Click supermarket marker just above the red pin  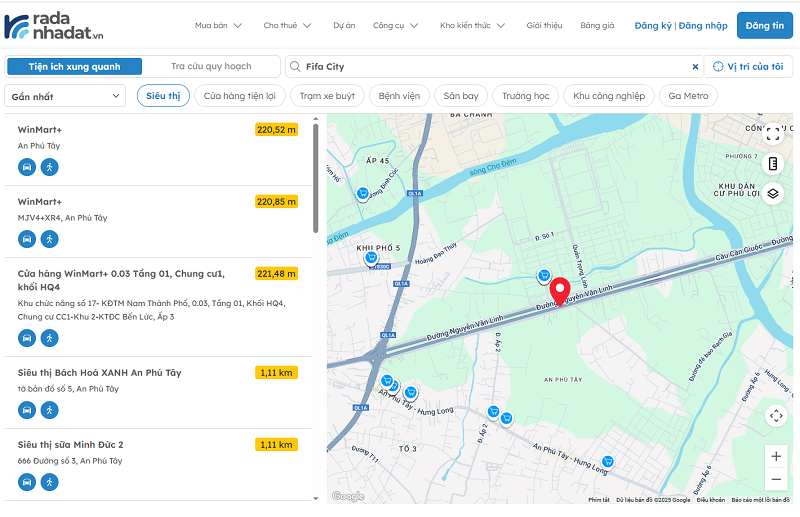coord(544,276)
